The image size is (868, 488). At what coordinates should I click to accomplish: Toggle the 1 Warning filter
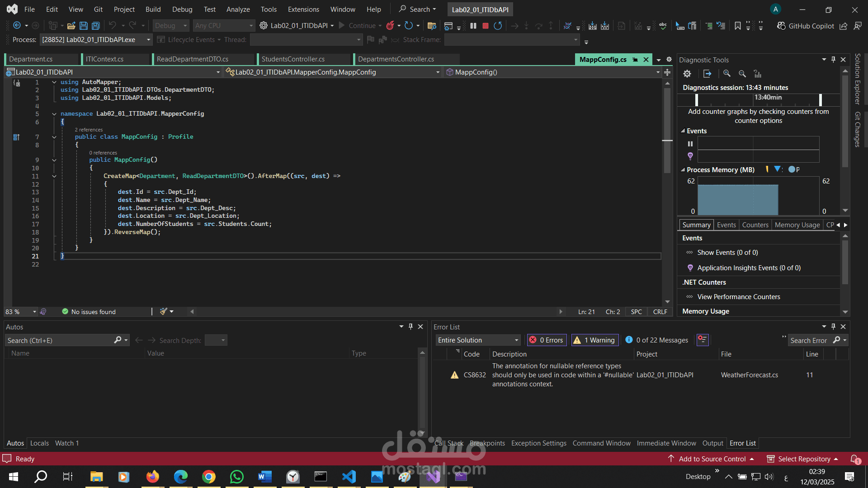pos(595,340)
